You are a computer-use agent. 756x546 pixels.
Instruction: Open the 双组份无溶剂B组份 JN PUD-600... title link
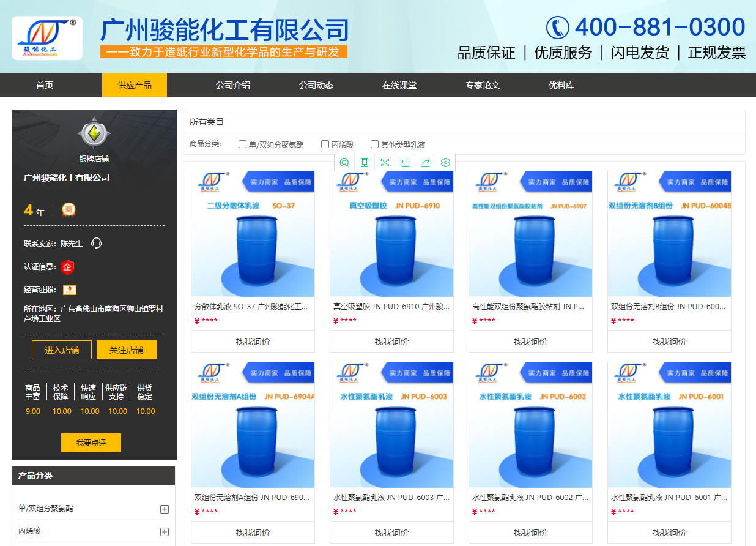(669, 306)
